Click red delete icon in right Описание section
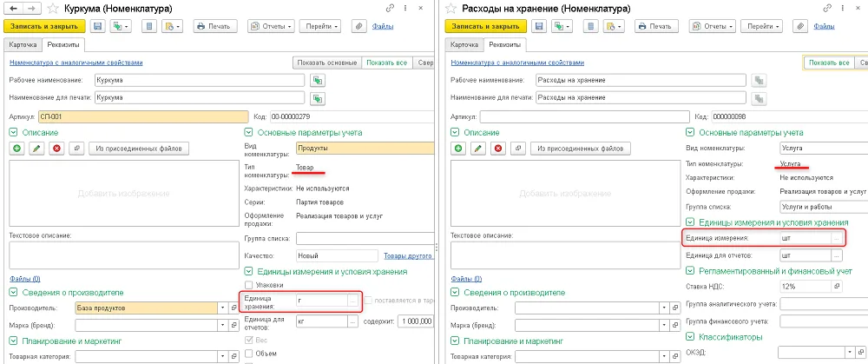The width and height of the screenshot is (868, 364). click(497, 149)
